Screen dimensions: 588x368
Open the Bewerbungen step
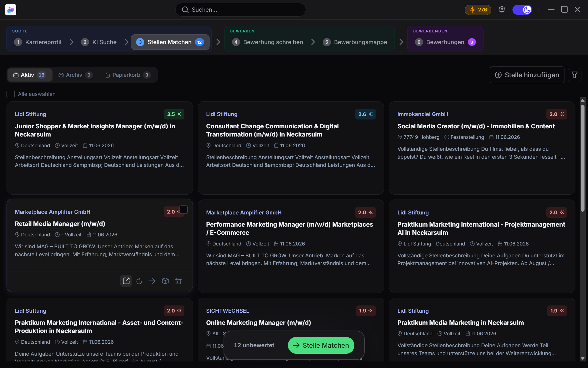(445, 42)
